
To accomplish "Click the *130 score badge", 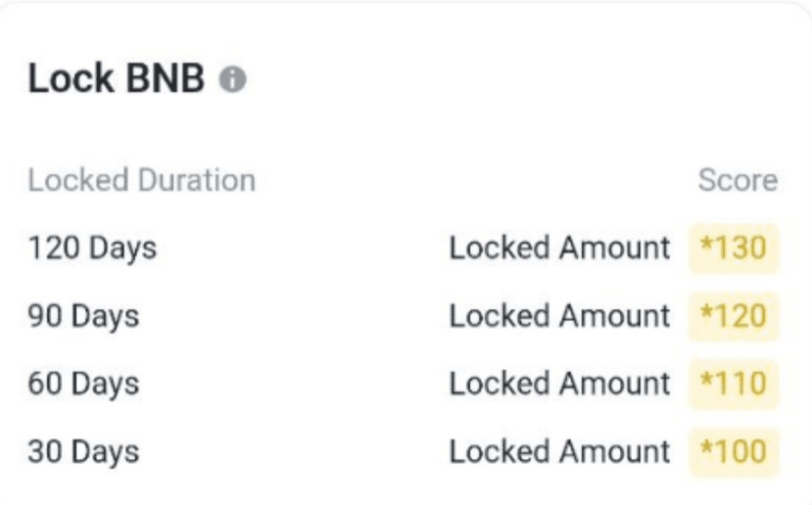I will pos(733,249).
